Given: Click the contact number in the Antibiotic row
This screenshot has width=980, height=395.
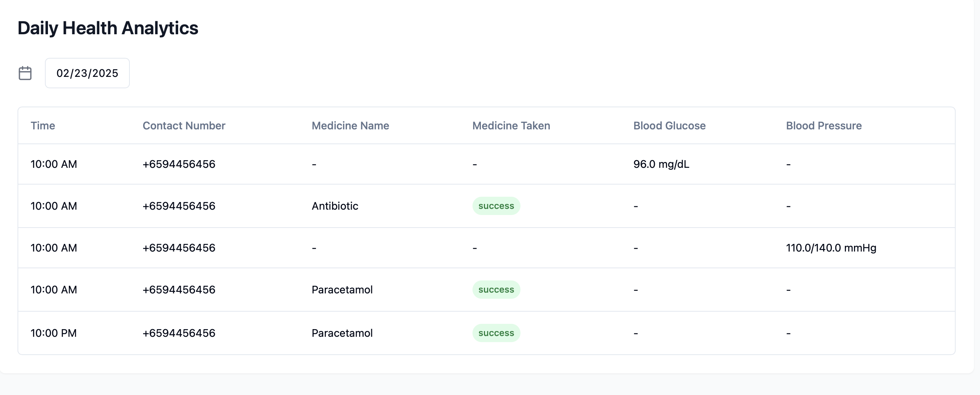Looking at the screenshot, I should click(179, 206).
